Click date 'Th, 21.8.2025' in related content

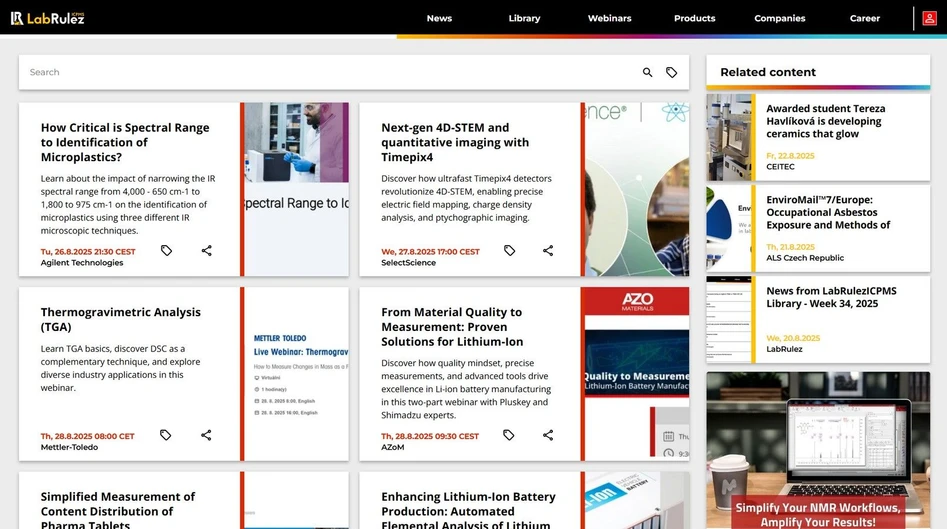pos(790,247)
